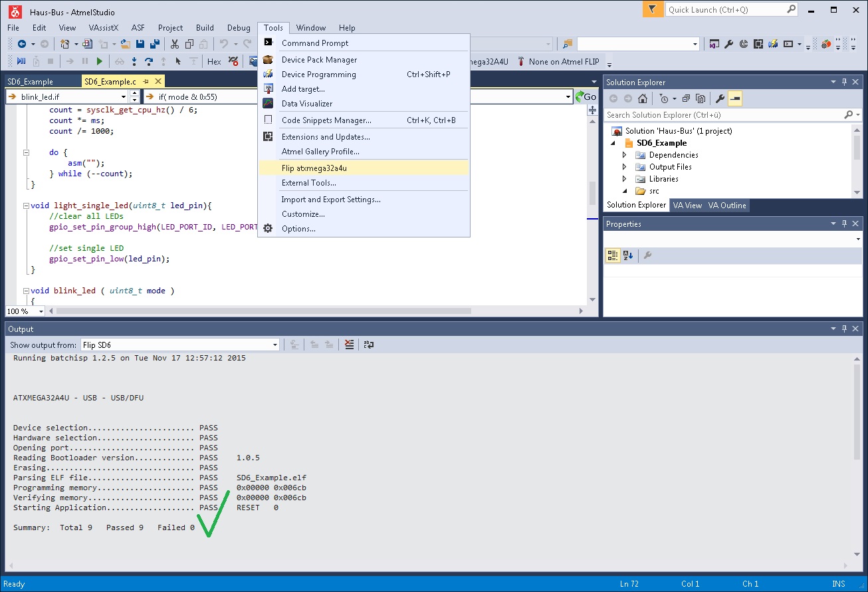This screenshot has width=868, height=592.
Task: Click Clear All icon in Output toolbar
Action: (350, 345)
